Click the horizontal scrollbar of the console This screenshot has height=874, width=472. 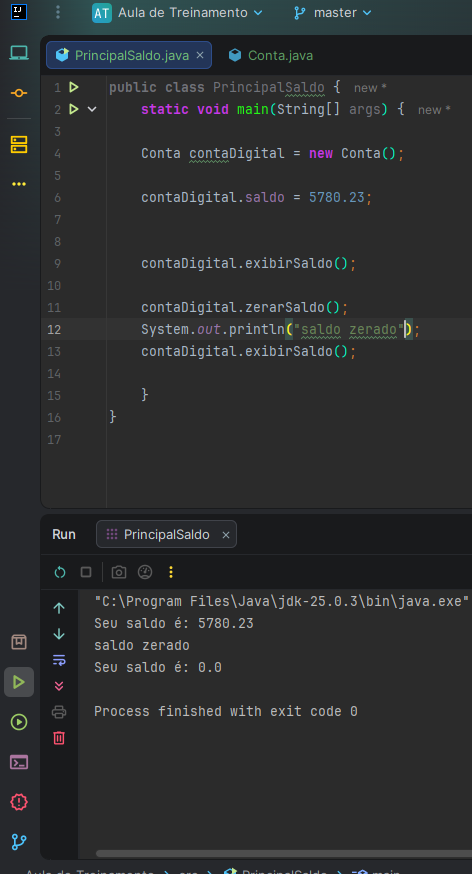[x=284, y=853]
